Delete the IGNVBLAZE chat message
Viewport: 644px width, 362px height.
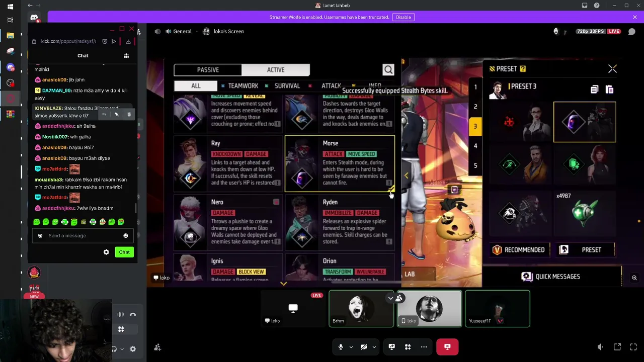click(x=129, y=115)
